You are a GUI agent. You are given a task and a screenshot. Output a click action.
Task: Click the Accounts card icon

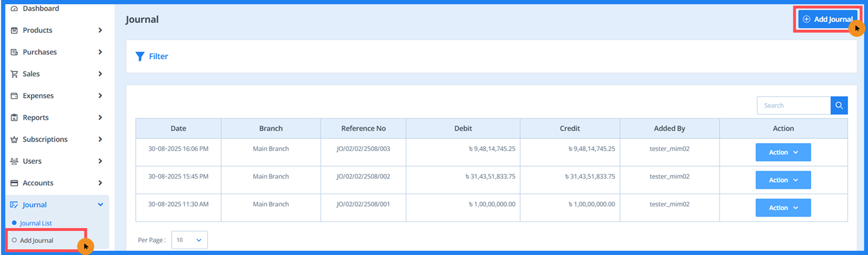click(x=14, y=183)
